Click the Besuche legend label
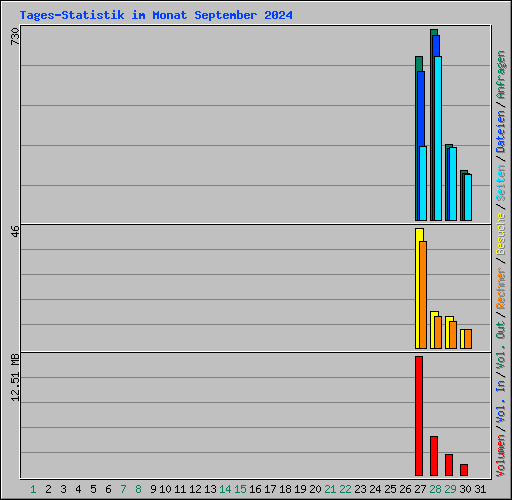 tap(501, 234)
